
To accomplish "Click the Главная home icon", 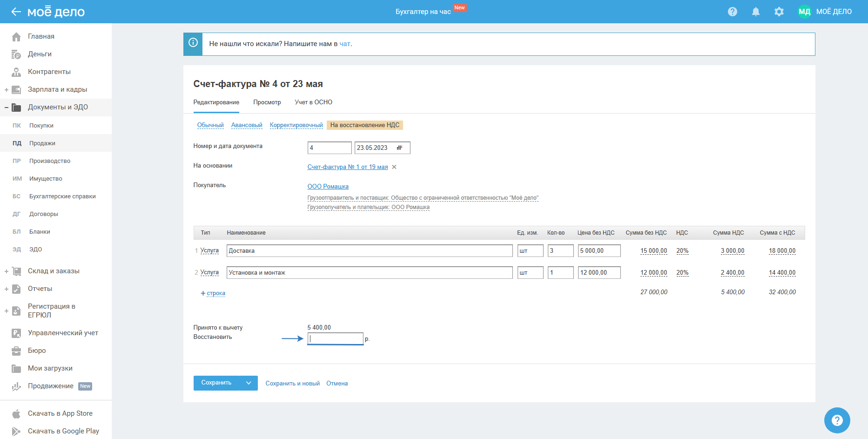I will coord(16,36).
